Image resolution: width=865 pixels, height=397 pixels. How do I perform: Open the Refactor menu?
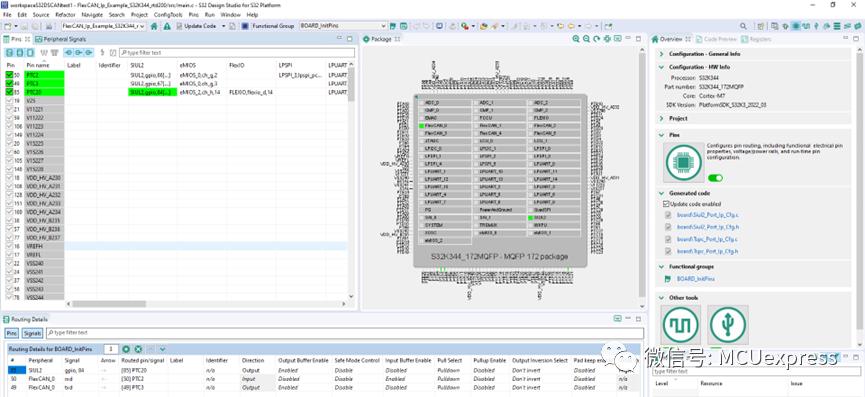tap(65, 14)
